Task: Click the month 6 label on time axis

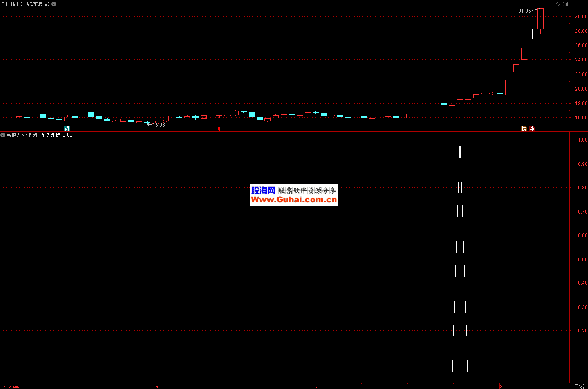Action: pyautogui.click(x=157, y=386)
